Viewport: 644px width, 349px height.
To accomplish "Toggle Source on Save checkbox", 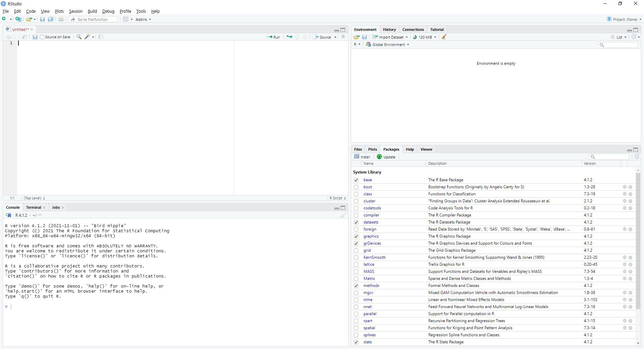I will tap(42, 37).
